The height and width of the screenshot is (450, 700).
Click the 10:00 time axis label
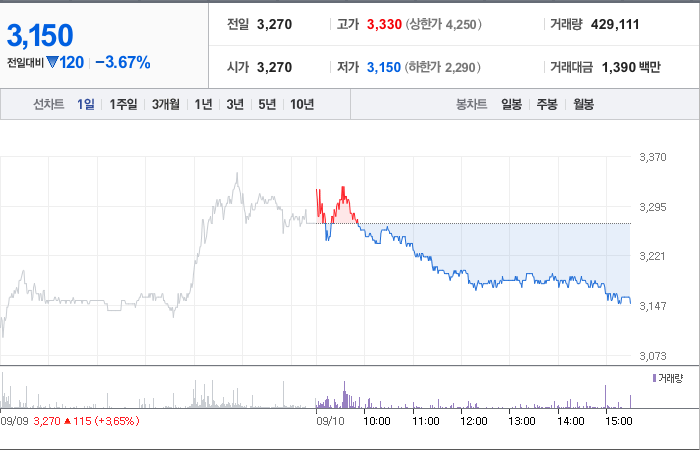click(377, 421)
